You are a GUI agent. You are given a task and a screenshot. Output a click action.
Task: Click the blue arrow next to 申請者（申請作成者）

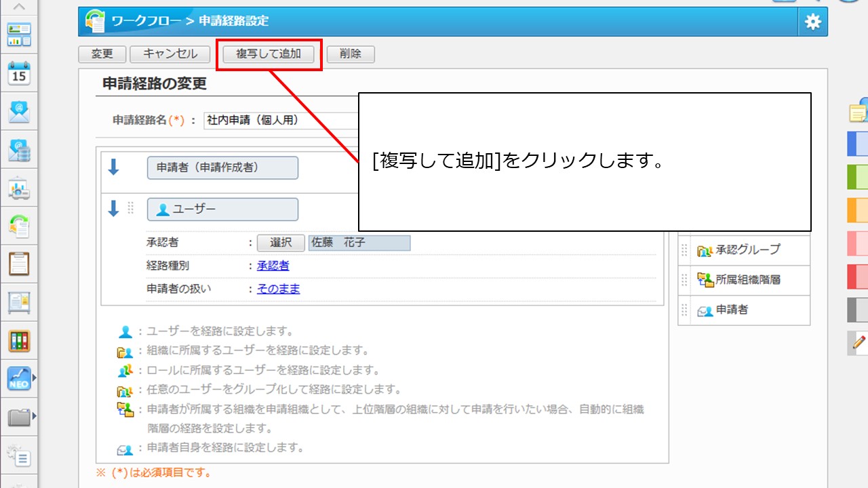[x=114, y=167]
